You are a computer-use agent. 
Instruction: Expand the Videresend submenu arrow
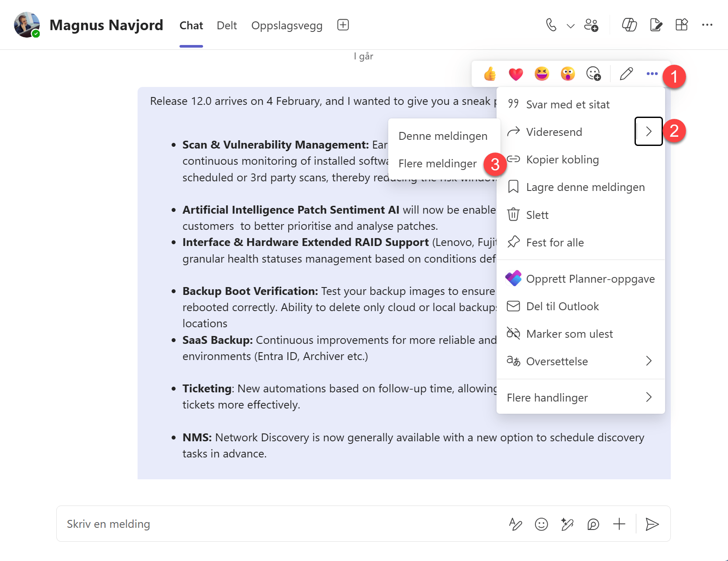(649, 132)
